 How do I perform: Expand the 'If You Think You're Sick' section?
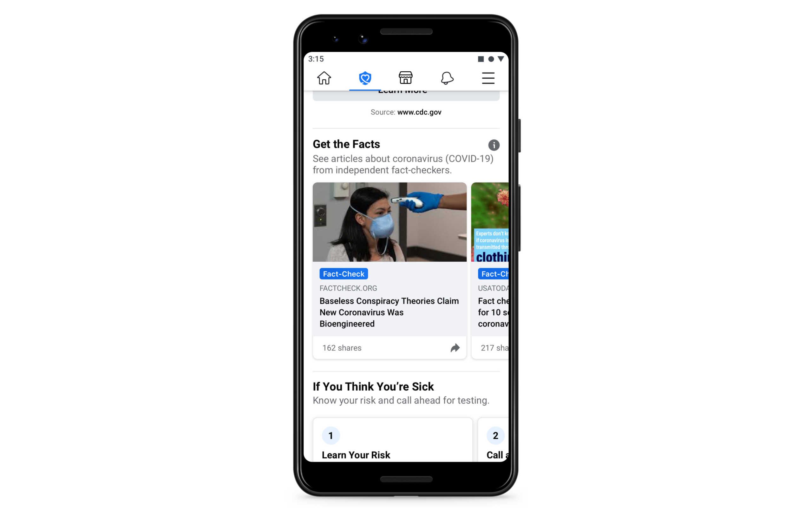tap(374, 387)
